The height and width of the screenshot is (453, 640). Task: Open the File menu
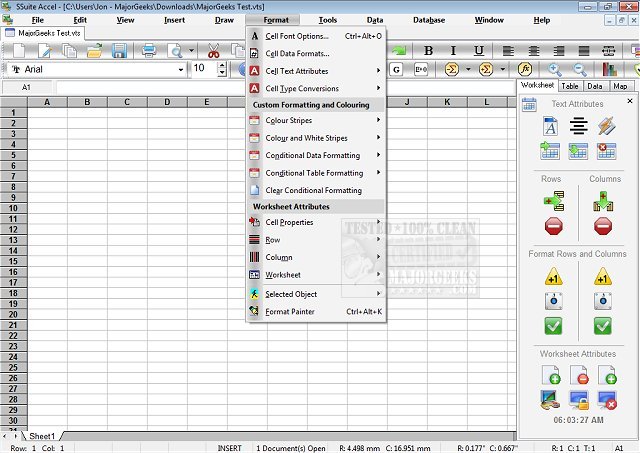click(x=38, y=20)
